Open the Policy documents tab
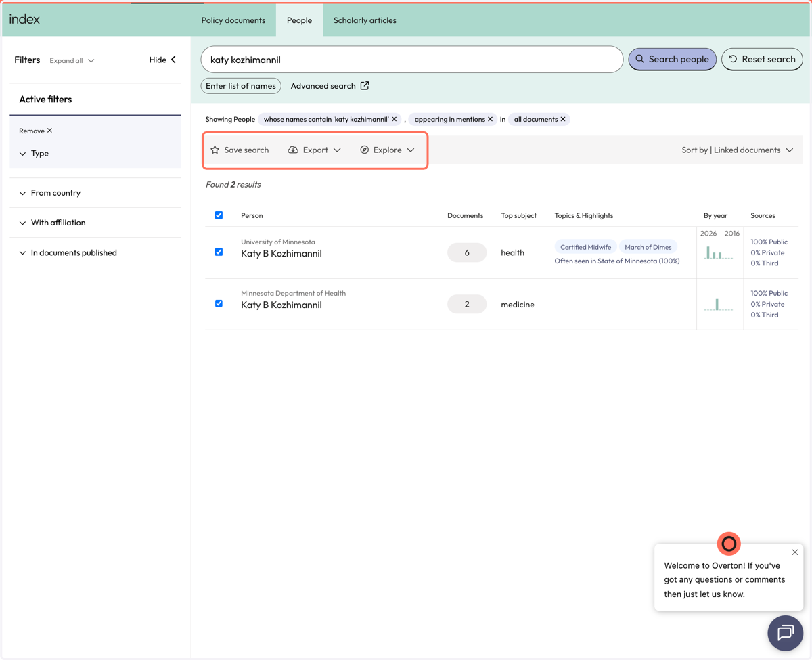Screen dimensions: 812x660 [233, 20]
